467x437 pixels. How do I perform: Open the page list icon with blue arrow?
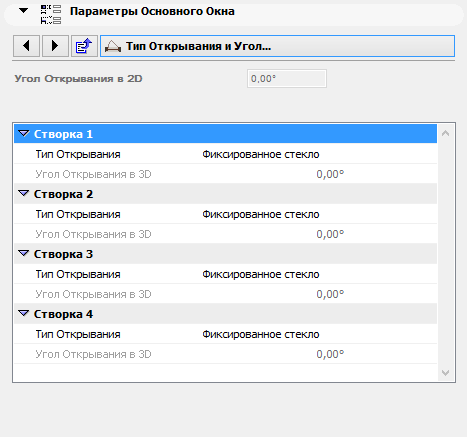coord(84,46)
